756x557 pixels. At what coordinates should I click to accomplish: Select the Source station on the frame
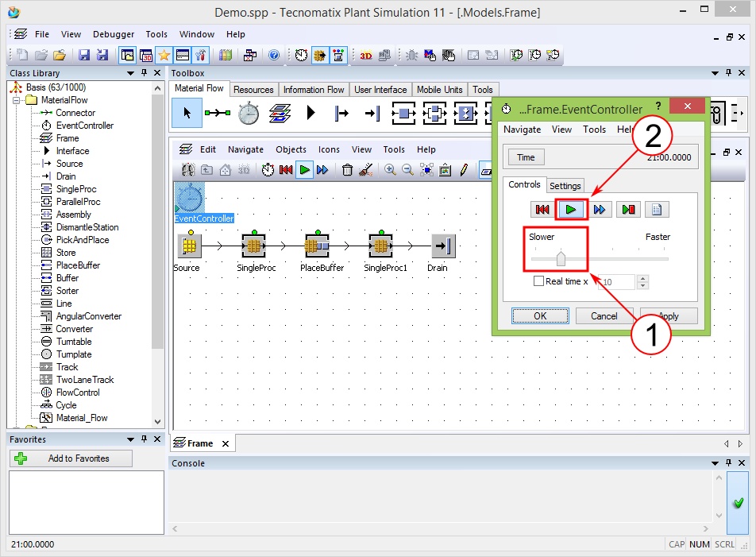190,246
